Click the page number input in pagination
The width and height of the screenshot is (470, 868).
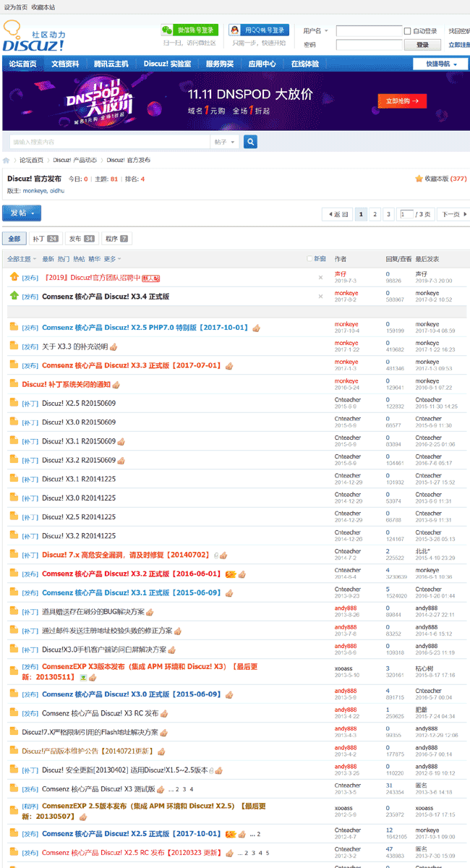click(406, 214)
